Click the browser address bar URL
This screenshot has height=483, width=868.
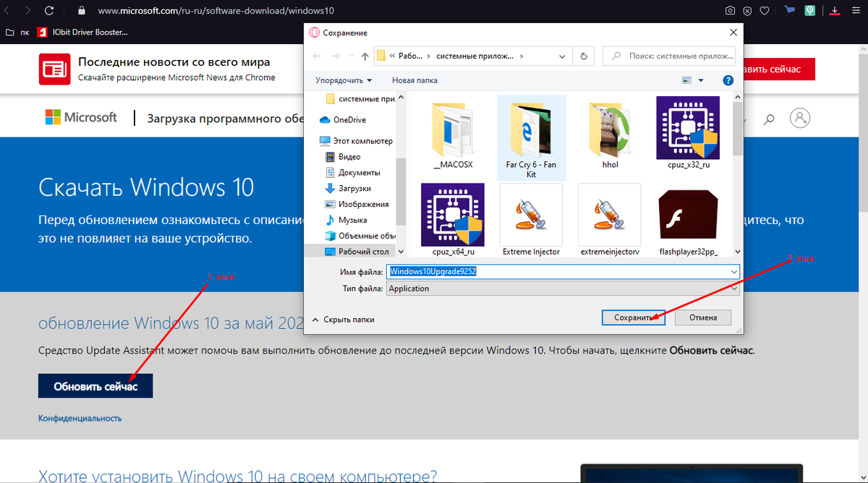click(216, 12)
